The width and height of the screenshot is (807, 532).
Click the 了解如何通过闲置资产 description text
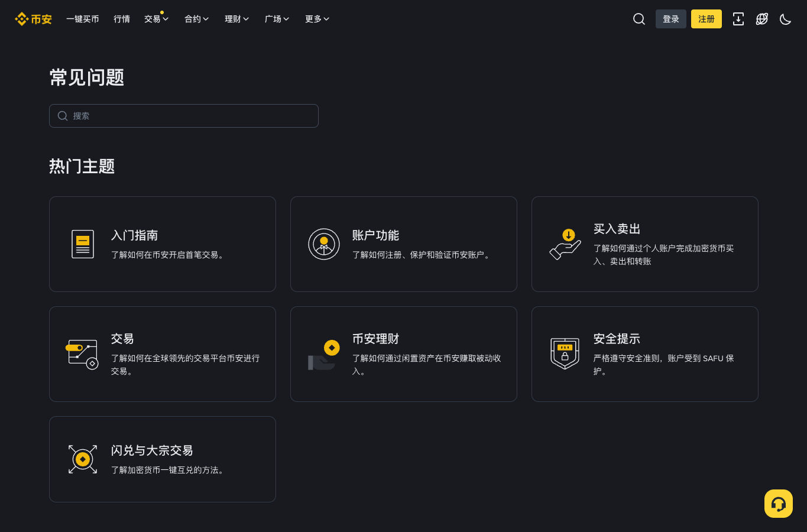(x=427, y=365)
